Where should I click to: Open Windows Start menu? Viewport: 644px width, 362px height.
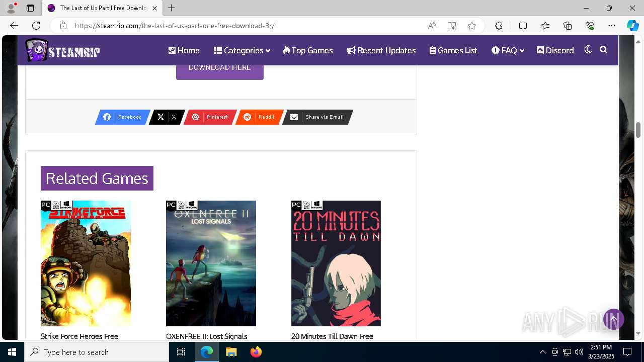coord(12,352)
